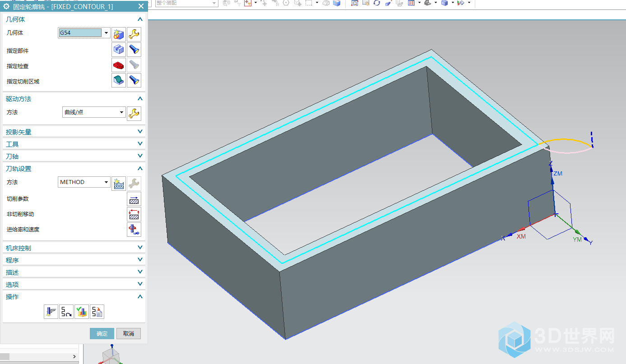Click the rotate view icon in the top toolbar

pyautogui.click(x=376, y=3)
